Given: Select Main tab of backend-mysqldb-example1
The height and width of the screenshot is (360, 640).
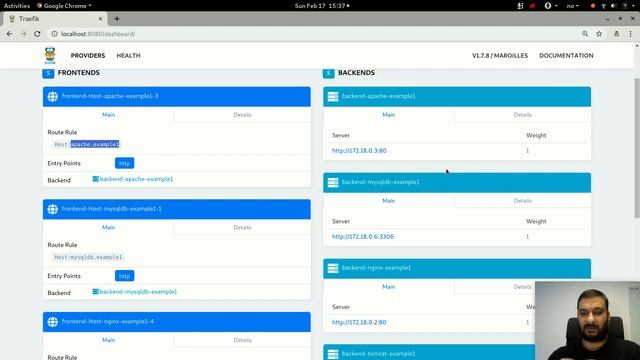Looking at the screenshot, I should [x=389, y=201].
